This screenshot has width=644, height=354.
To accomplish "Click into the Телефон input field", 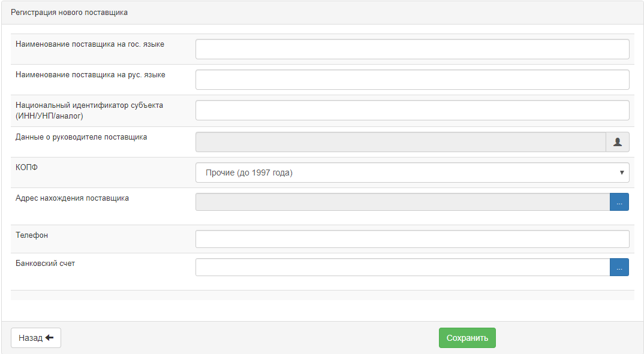I will click(x=412, y=239).
